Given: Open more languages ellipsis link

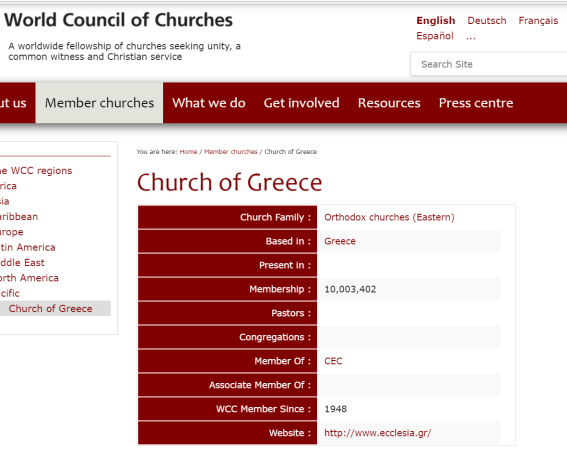Looking at the screenshot, I should (x=471, y=37).
